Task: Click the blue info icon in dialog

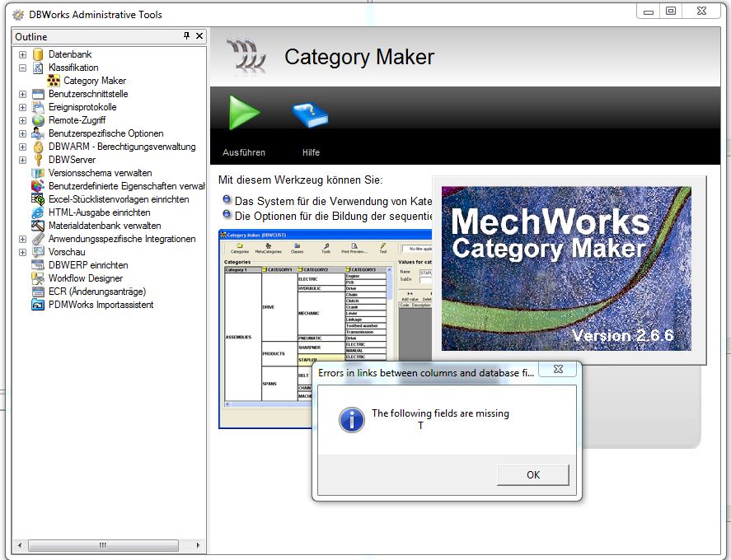Action: pos(352,419)
